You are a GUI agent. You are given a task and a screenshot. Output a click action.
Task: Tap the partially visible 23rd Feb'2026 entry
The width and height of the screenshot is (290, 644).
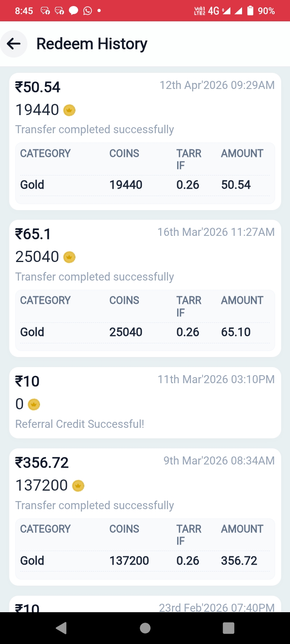click(145, 605)
